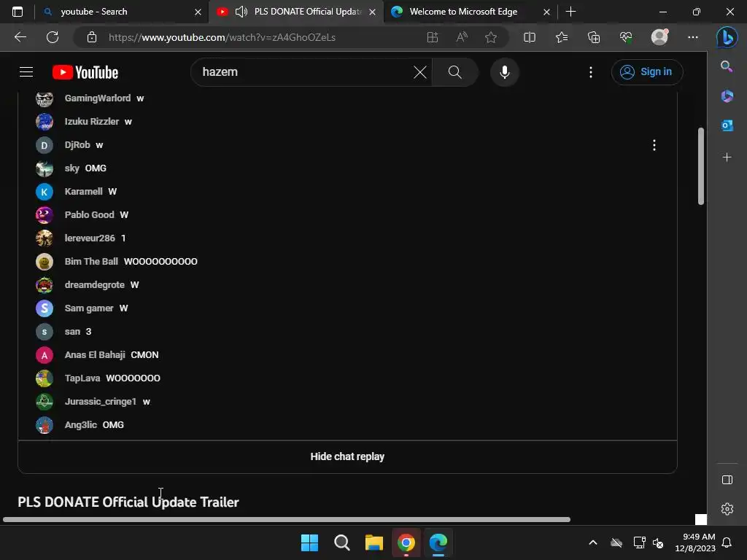Open Browser essentials heart icon

click(625, 37)
